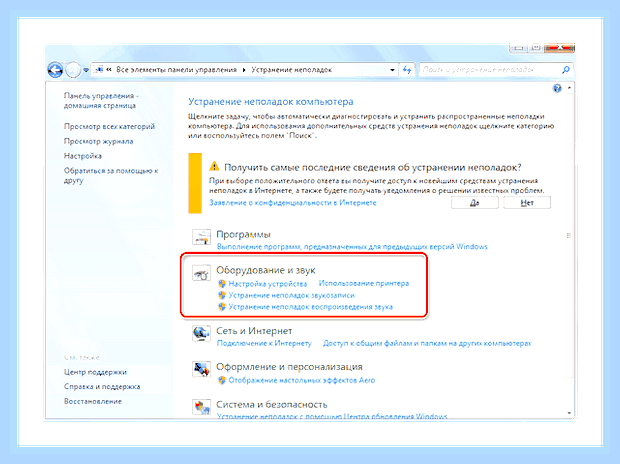
Task: Open the 'Оборудование и звук' category heading
Action: click(265, 270)
